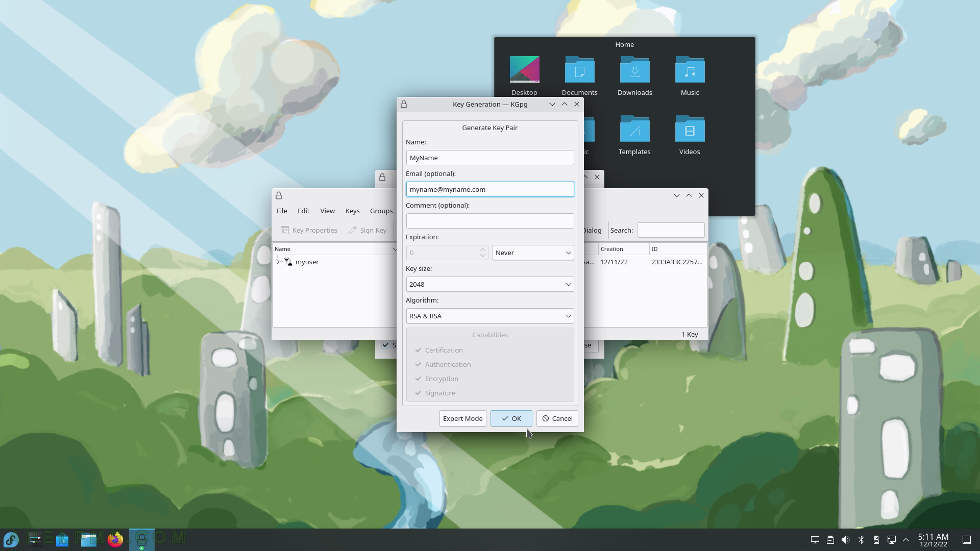Screen dimensions: 980x551
Task: Click the Email field with myname@myname.com
Action: pyautogui.click(x=490, y=189)
